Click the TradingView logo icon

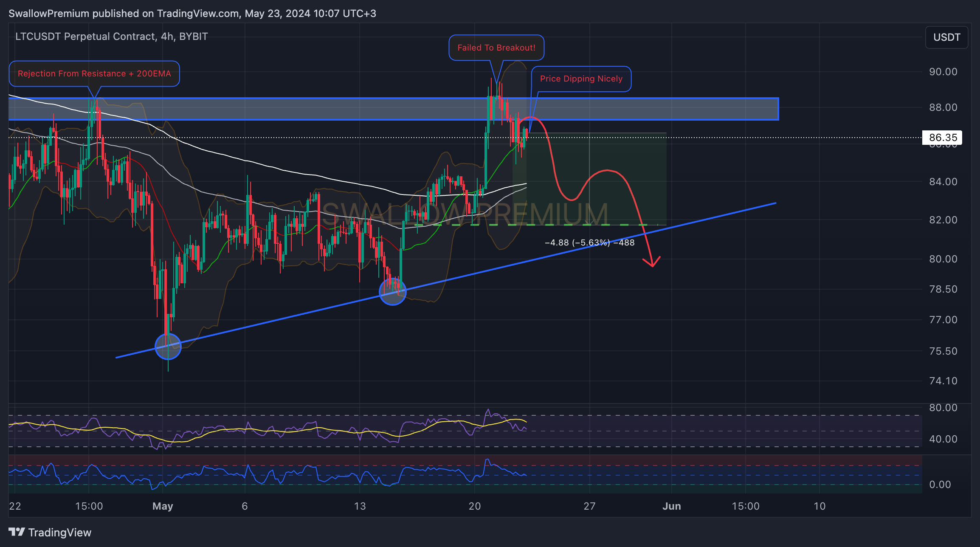[17, 532]
